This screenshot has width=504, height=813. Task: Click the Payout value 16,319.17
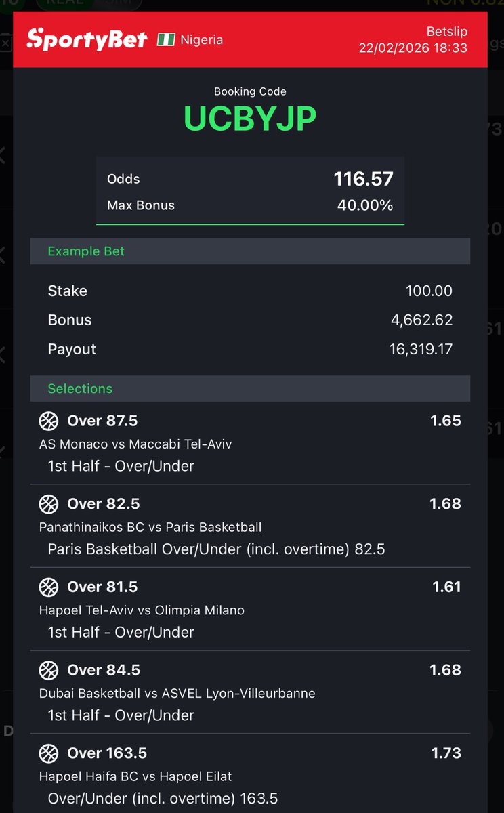pos(421,350)
